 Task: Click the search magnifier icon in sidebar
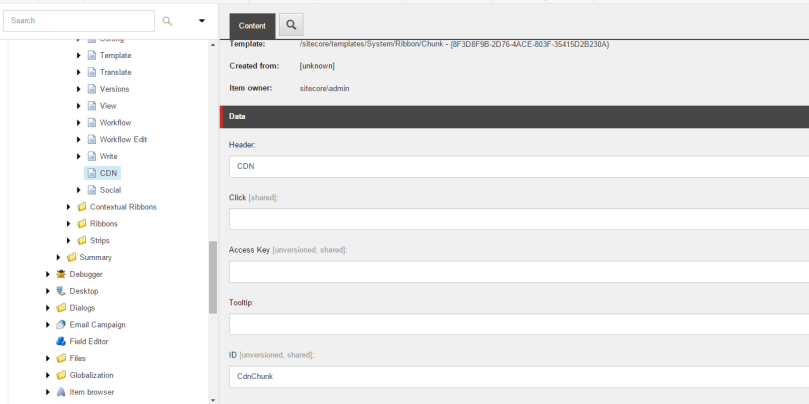point(167,20)
